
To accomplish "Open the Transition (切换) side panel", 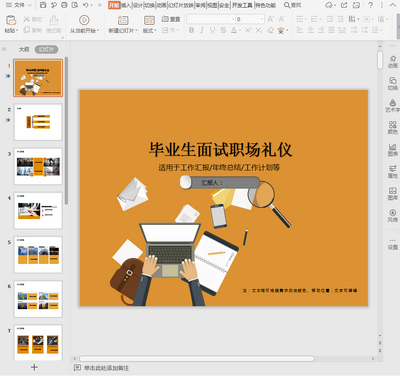I will point(393,84).
